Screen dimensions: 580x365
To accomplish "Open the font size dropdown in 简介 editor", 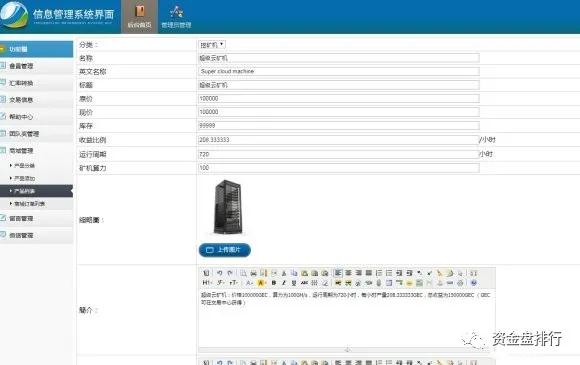I will [x=233, y=283].
